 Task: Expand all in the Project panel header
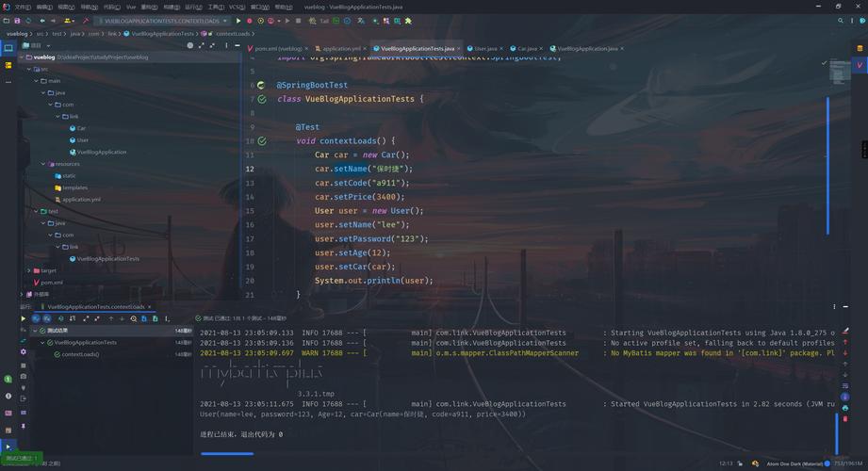tap(201, 45)
